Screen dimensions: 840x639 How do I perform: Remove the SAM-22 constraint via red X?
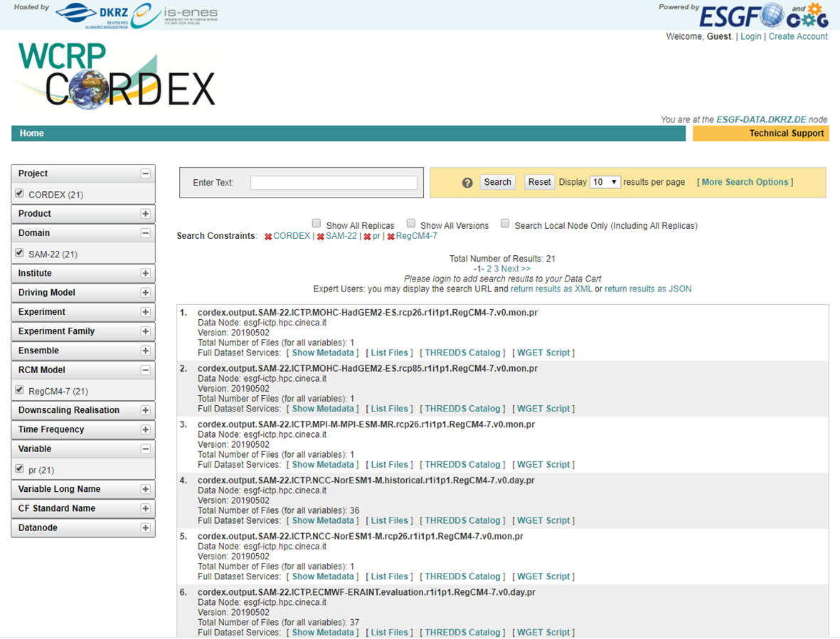(x=320, y=237)
